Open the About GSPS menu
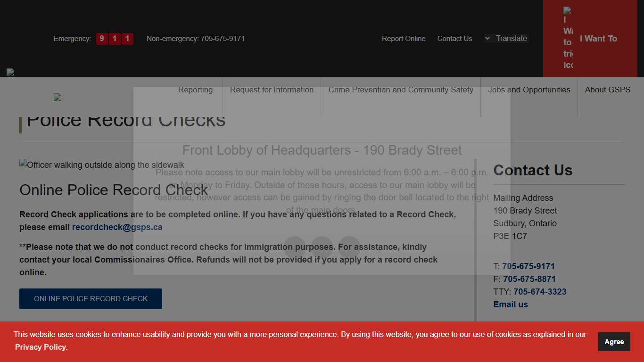 coord(608,90)
